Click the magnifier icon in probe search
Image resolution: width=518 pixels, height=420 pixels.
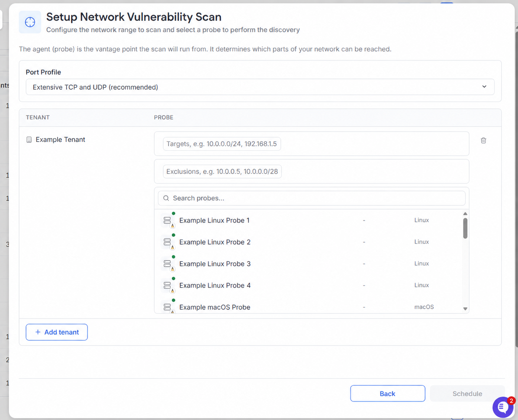point(166,198)
